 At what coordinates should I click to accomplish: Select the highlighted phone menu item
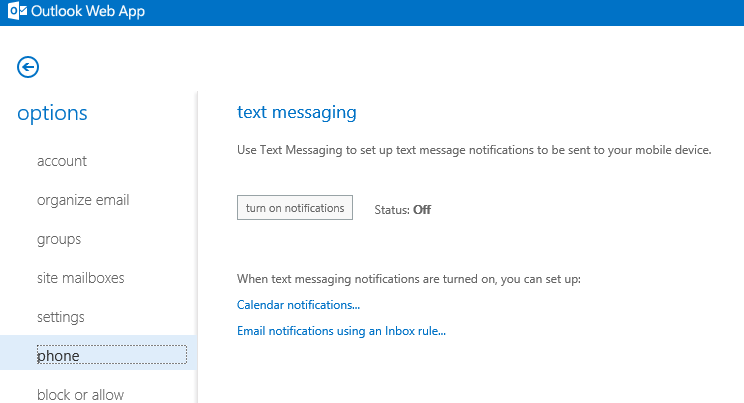98,353
